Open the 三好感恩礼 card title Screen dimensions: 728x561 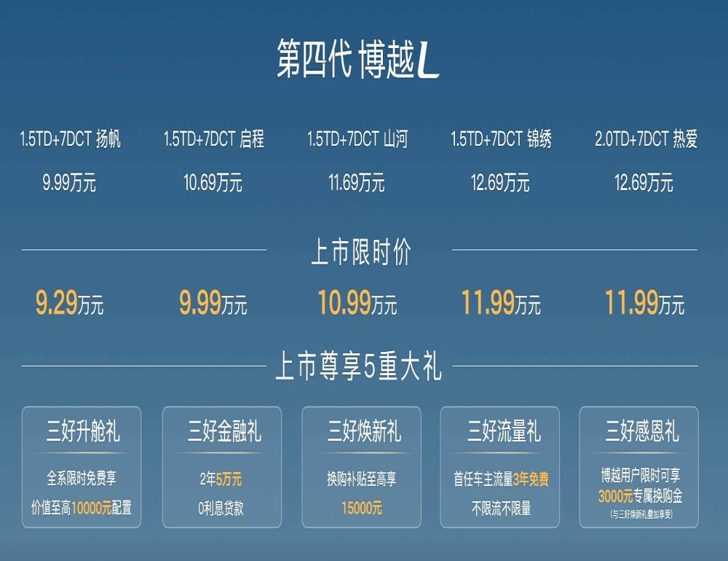(x=642, y=431)
